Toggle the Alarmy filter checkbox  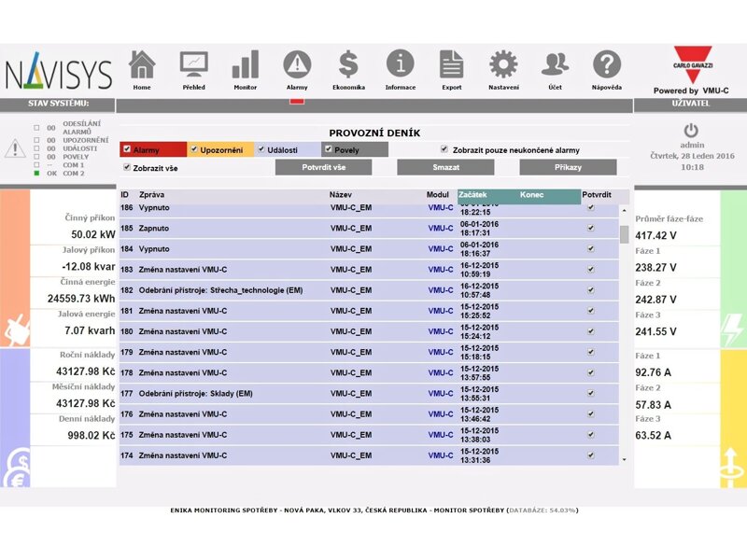pyautogui.click(x=127, y=149)
